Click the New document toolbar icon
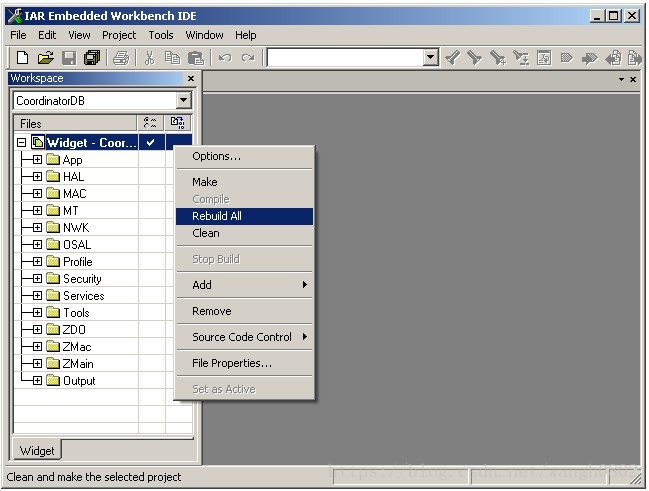Screen dimensions: 649x491 22,58
